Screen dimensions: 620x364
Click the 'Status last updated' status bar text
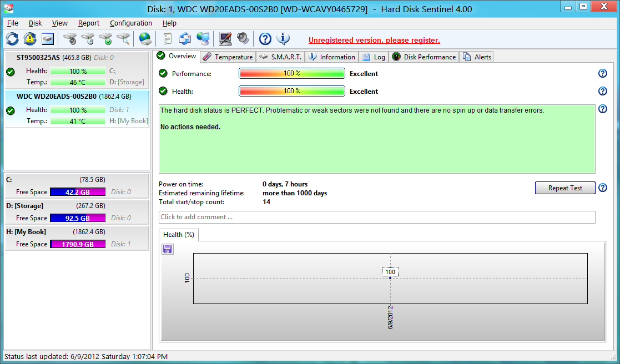point(86,356)
